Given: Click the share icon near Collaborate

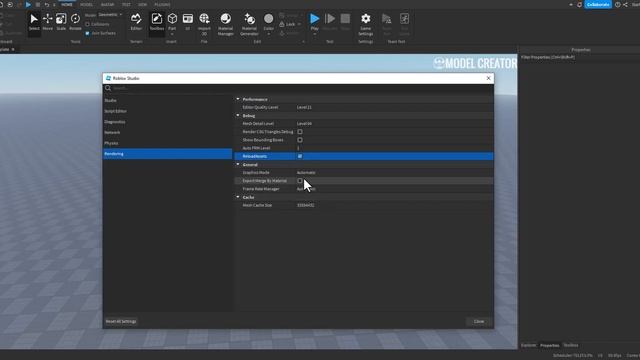Looking at the screenshot, I should (625, 4).
